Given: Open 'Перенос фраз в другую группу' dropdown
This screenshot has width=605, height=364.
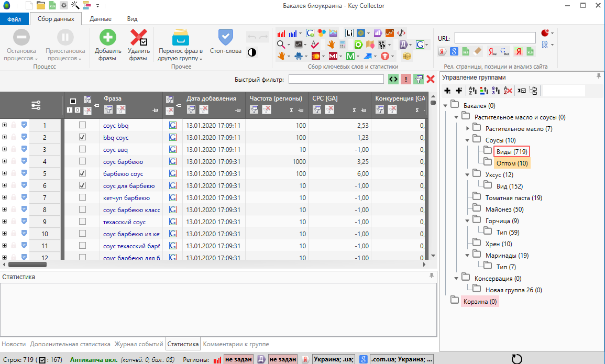Looking at the screenshot, I should point(180,45).
